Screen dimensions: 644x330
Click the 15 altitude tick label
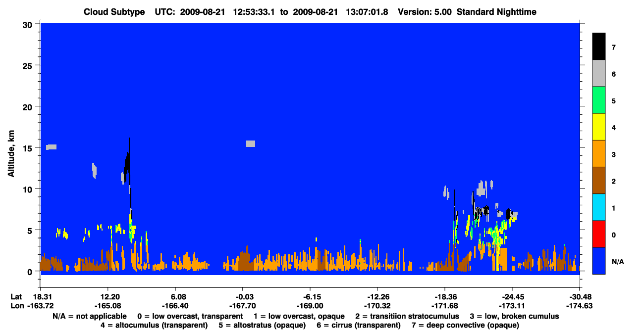point(29,148)
